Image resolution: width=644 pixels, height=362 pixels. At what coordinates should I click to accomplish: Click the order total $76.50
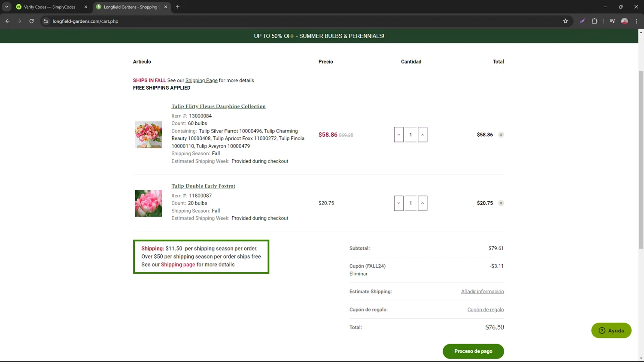tap(495, 327)
